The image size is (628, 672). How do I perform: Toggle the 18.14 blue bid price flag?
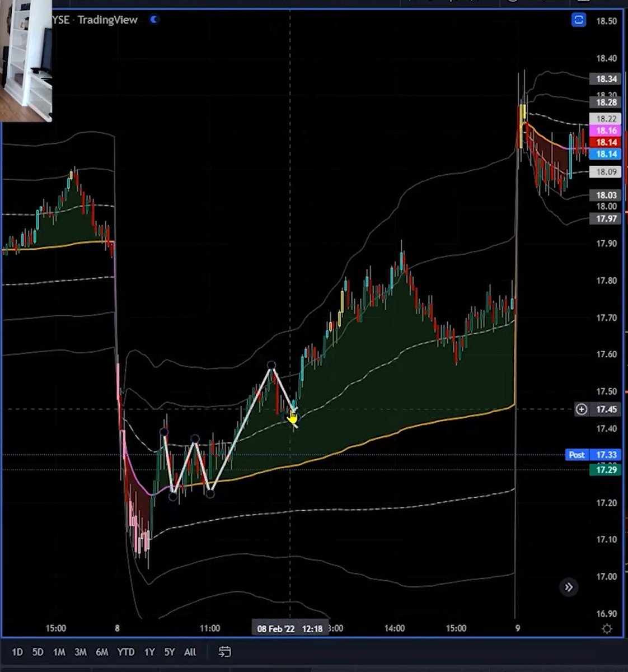(x=606, y=155)
